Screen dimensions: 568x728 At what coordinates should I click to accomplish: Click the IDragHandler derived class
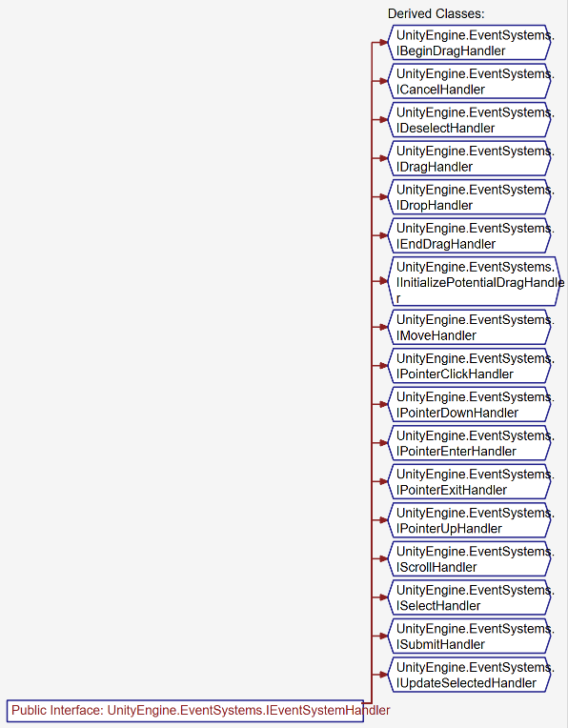pos(470,158)
